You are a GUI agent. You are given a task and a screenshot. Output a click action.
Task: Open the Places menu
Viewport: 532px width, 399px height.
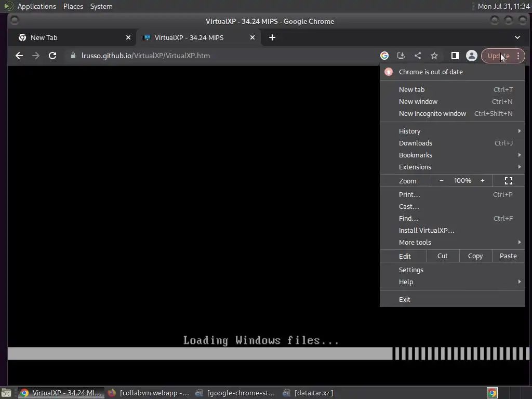73,6
